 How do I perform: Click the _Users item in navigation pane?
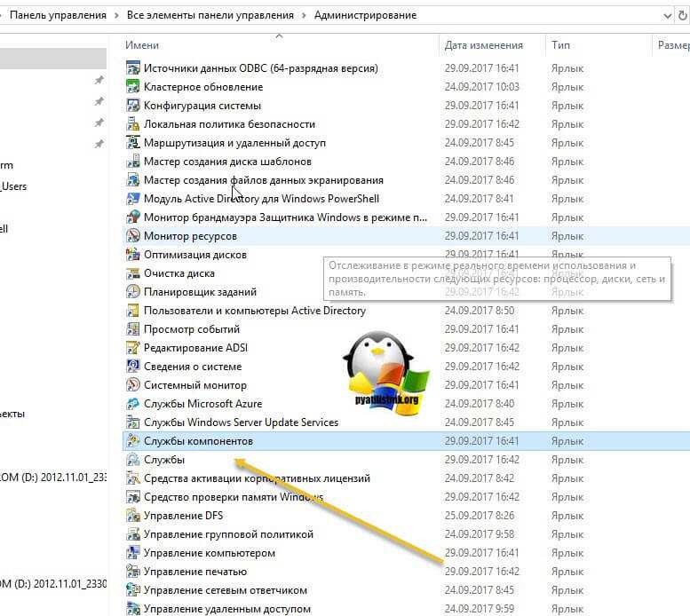(x=13, y=186)
